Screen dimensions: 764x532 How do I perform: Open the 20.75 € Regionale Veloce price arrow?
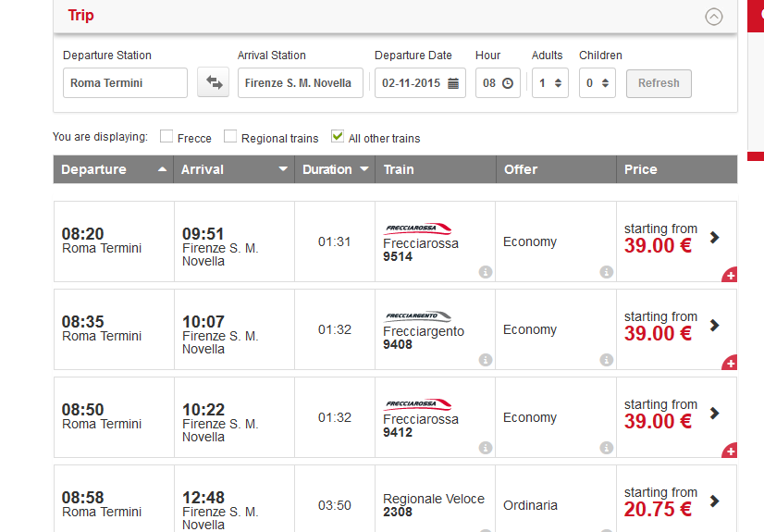[x=714, y=501]
